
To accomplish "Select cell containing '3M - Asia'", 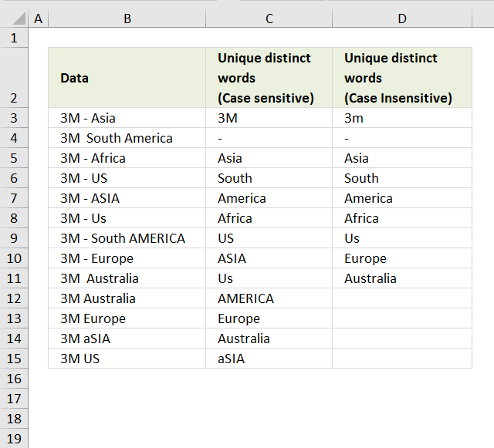I will [127, 118].
